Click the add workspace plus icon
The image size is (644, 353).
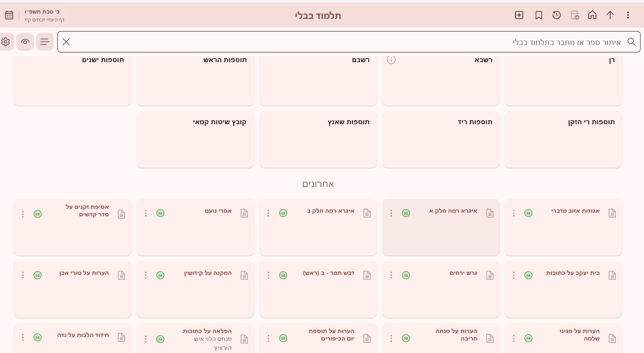point(519,15)
